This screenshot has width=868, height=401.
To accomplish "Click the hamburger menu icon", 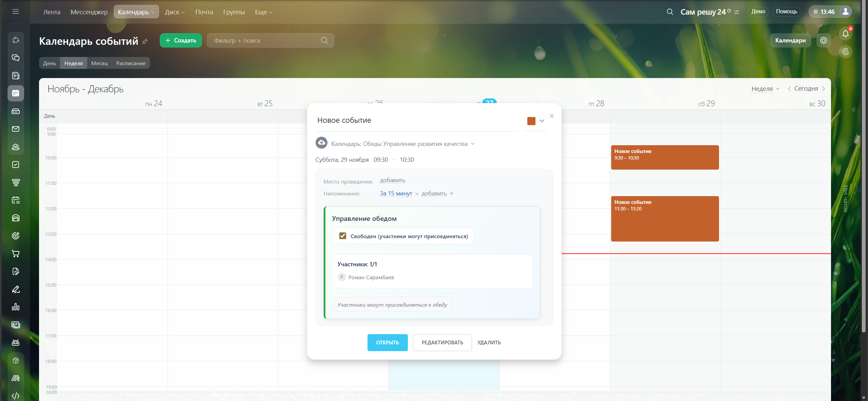I will (x=15, y=12).
